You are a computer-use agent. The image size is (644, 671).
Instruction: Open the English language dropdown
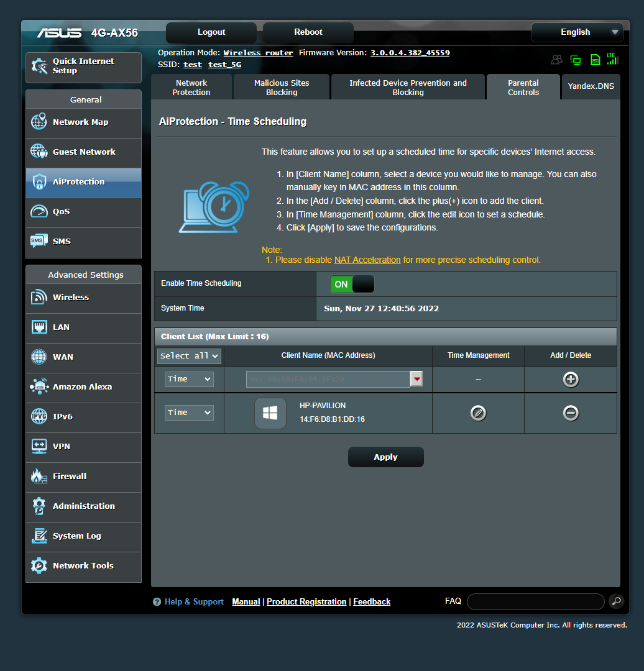[577, 32]
